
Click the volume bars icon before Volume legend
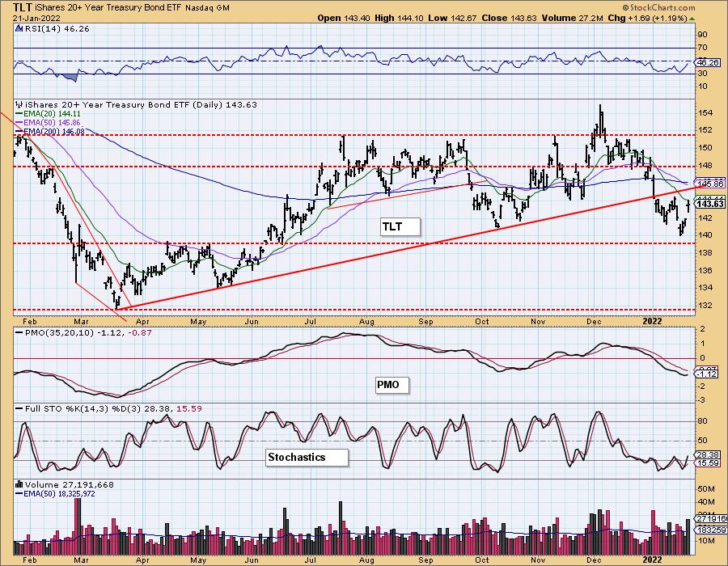tap(19, 484)
